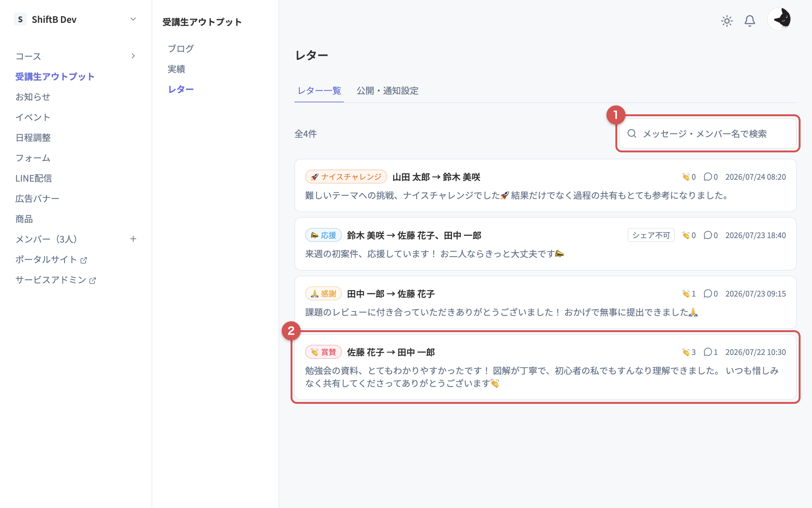Open 商品 in sidebar

tap(24, 219)
